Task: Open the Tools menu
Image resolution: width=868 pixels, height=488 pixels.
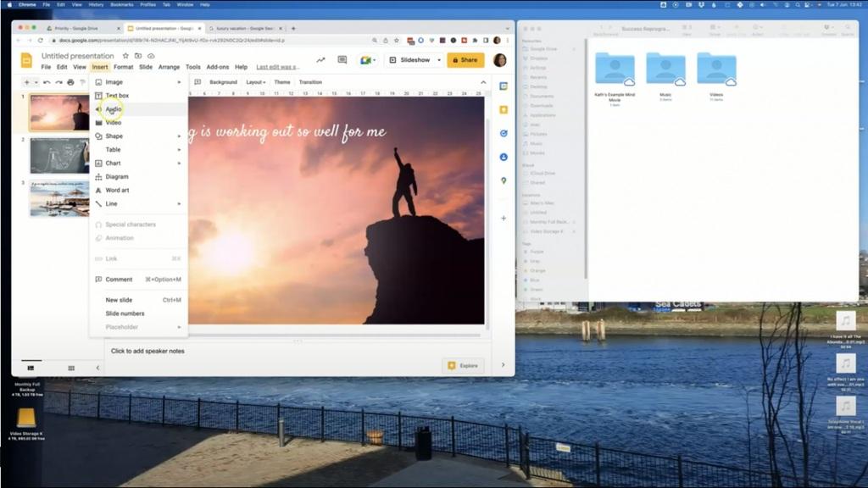Action: point(193,67)
